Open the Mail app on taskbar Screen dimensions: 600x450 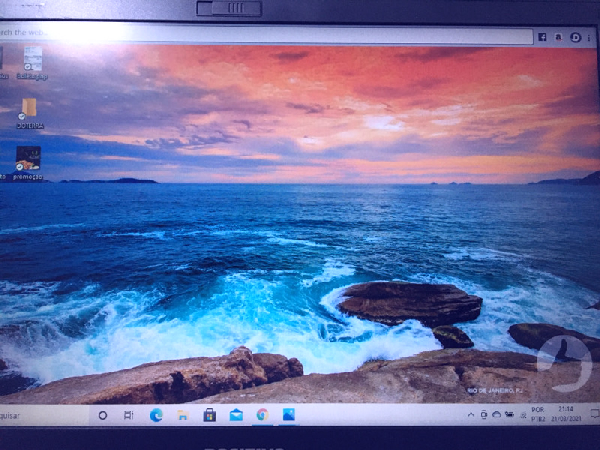236,414
